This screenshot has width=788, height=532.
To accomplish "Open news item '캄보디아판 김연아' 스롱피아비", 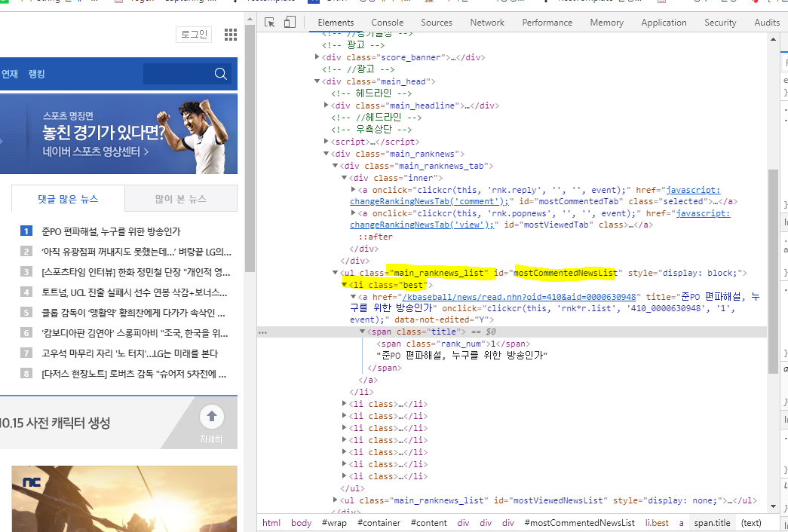I will pyautogui.click(x=135, y=333).
